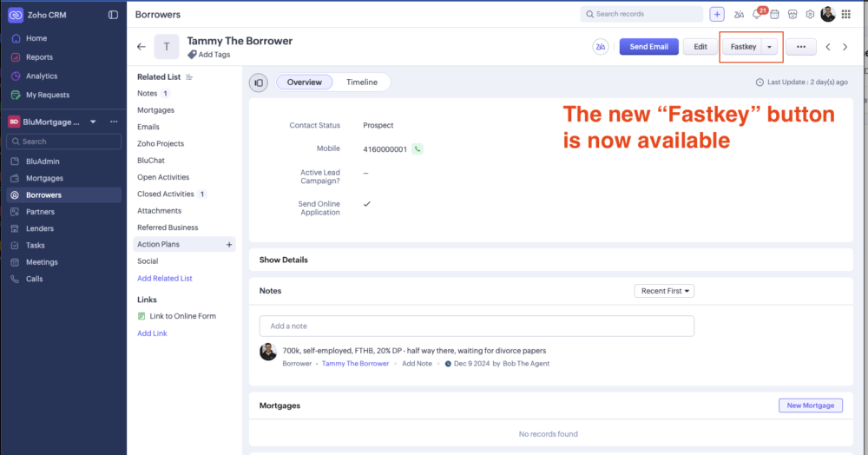Switch to the Timeline tab

(362, 82)
